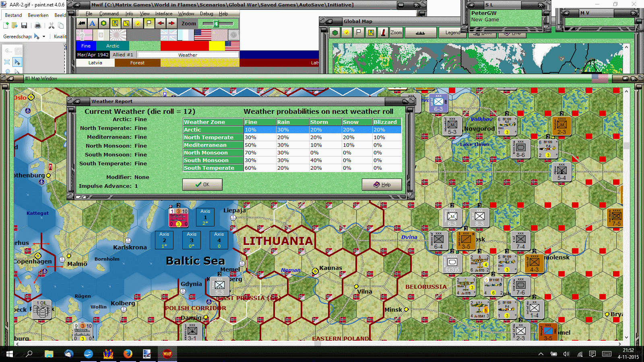Screen dimensions: 644x362
Task: Open the Interface menu
Action: [164, 14]
